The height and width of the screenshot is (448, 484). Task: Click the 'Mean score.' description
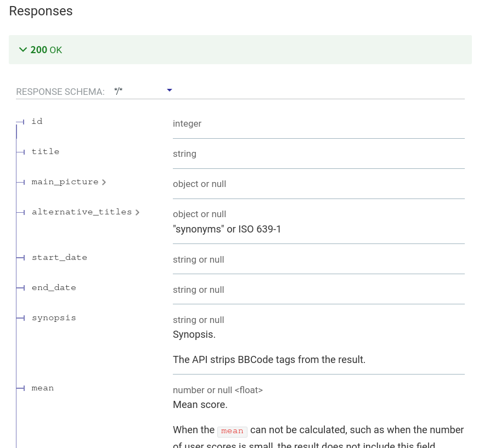(200, 405)
